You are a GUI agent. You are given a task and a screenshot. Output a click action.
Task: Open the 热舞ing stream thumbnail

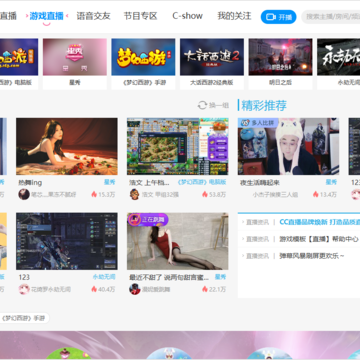[67, 146]
